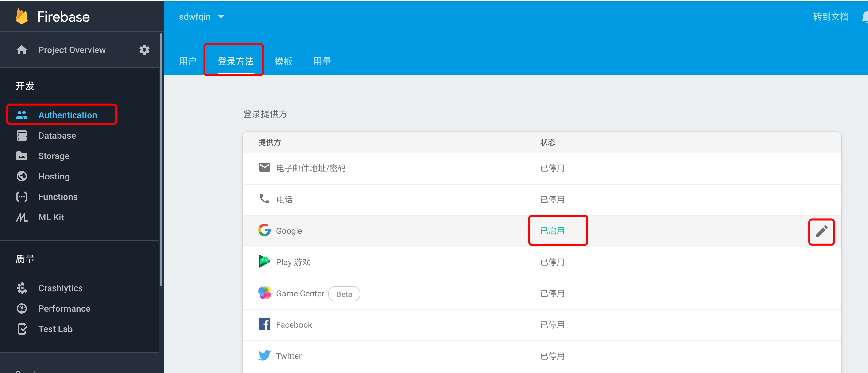Open the notifications bell icon
Image resolution: width=868 pixels, height=373 pixels.
[864, 17]
